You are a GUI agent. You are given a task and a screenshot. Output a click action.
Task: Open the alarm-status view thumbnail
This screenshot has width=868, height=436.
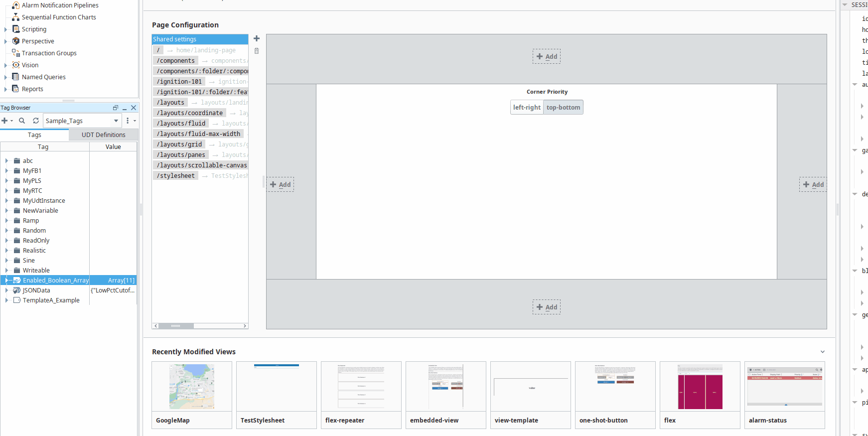click(x=785, y=395)
